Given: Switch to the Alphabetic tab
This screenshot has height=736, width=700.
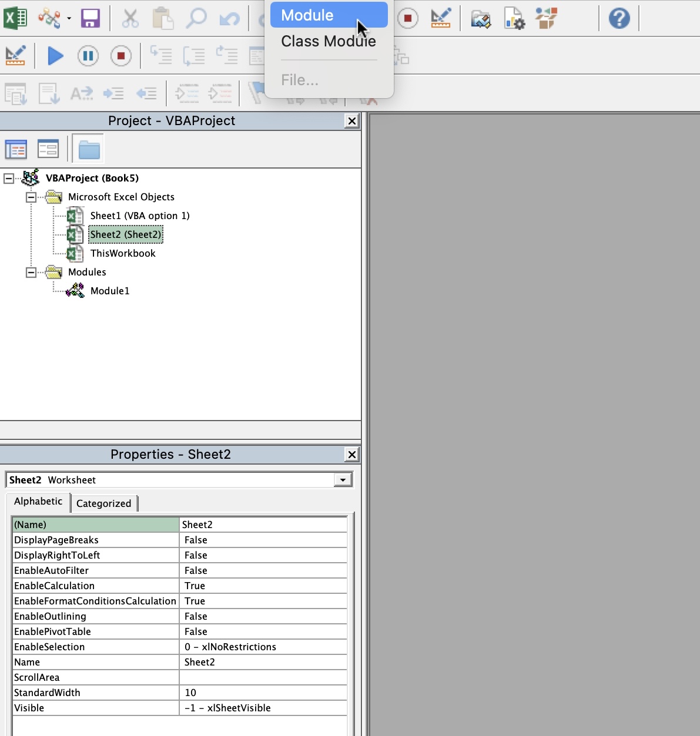Looking at the screenshot, I should pos(38,502).
